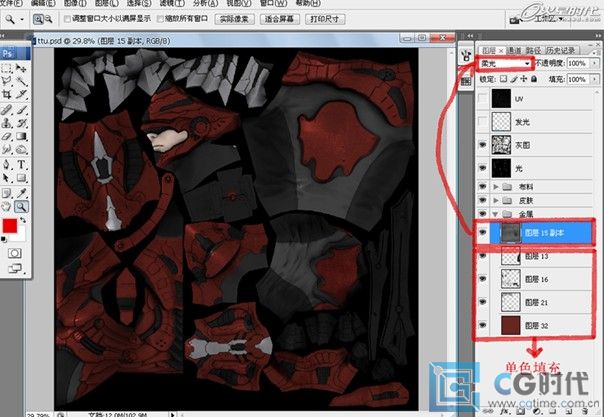Screen dimensions: 604x417
Task: Enable 调整窗口大小以满屏显示 checkbox
Action: click(x=67, y=19)
